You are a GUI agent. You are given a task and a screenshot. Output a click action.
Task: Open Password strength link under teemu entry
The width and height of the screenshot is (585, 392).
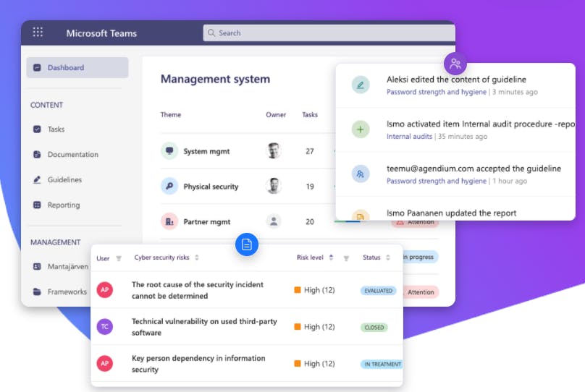437,181
